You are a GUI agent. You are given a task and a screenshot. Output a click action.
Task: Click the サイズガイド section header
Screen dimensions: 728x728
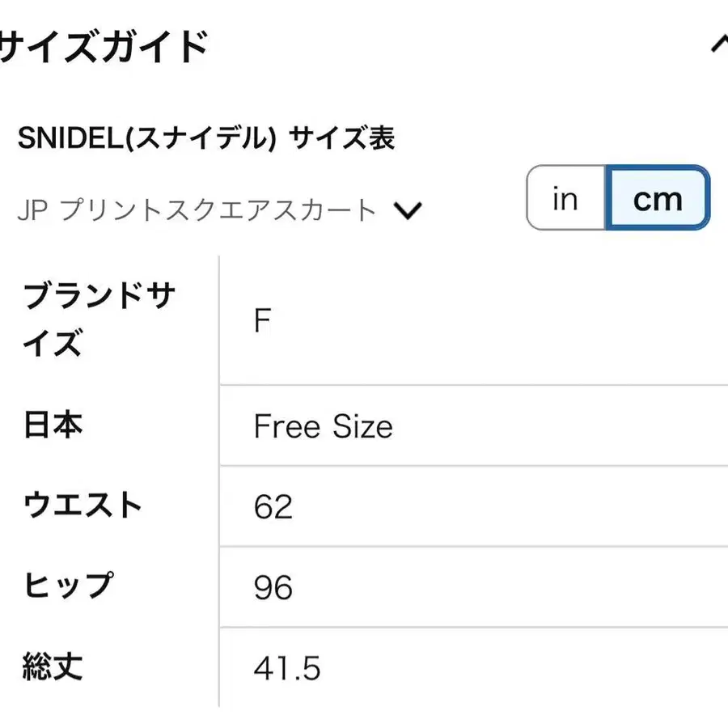point(104,47)
